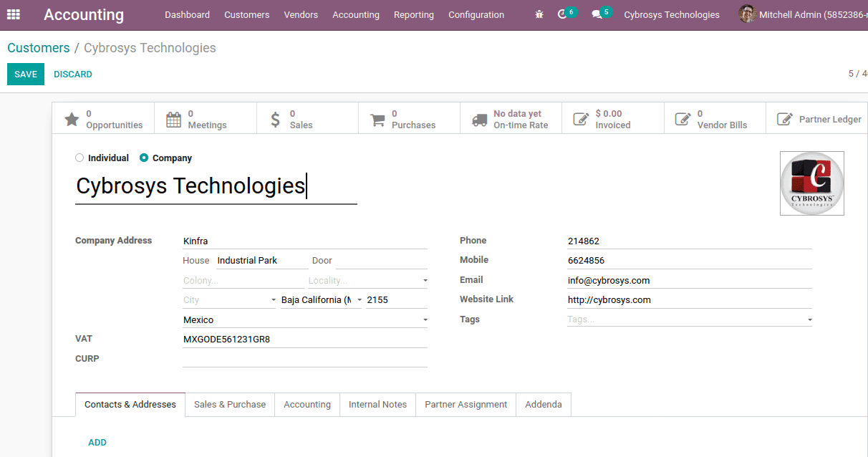Open the Mexico country dropdown
The height and width of the screenshot is (457, 868).
(305, 320)
